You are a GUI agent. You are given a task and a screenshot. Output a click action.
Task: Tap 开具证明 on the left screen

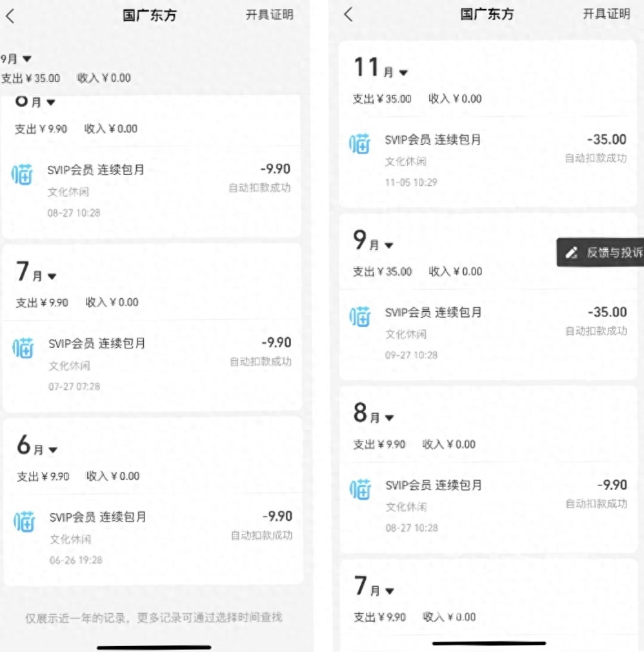pos(269,15)
